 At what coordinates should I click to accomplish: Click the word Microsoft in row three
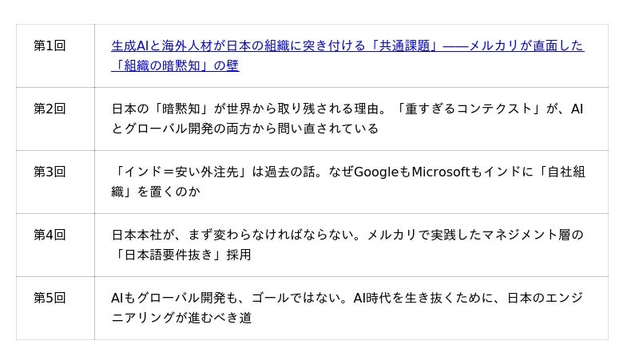coord(441,172)
